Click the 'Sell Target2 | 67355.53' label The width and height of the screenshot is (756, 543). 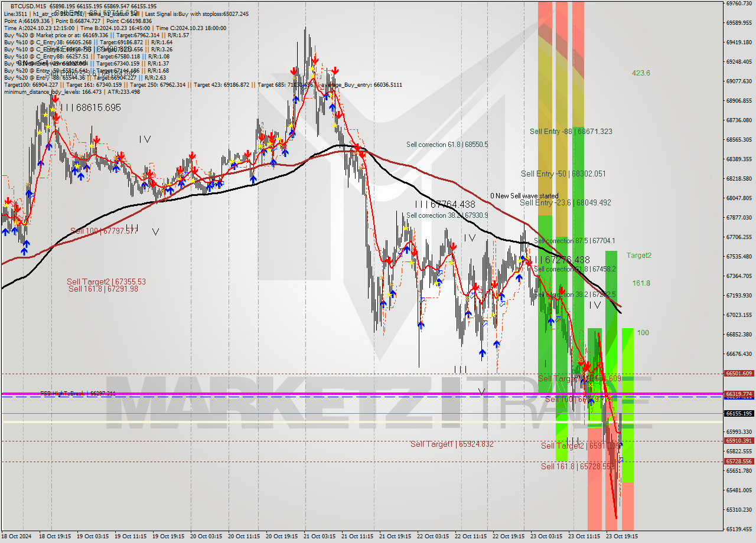(x=106, y=282)
